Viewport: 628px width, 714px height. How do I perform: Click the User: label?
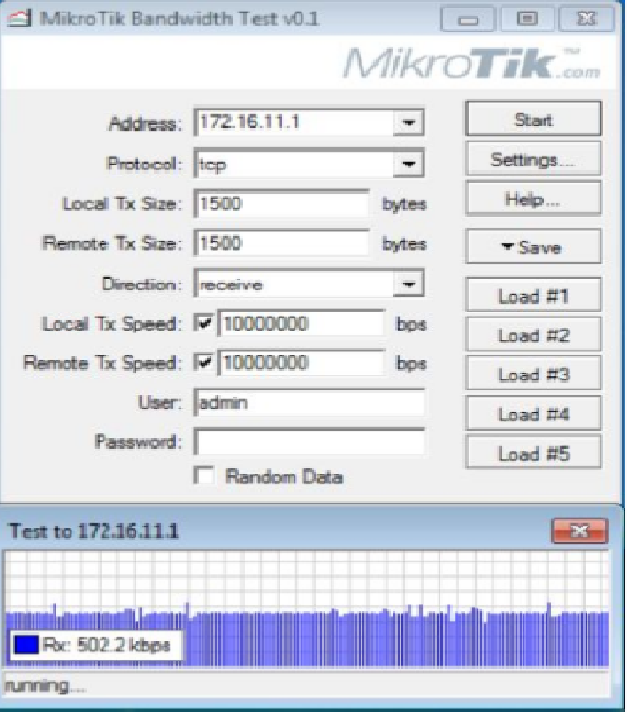(x=159, y=402)
